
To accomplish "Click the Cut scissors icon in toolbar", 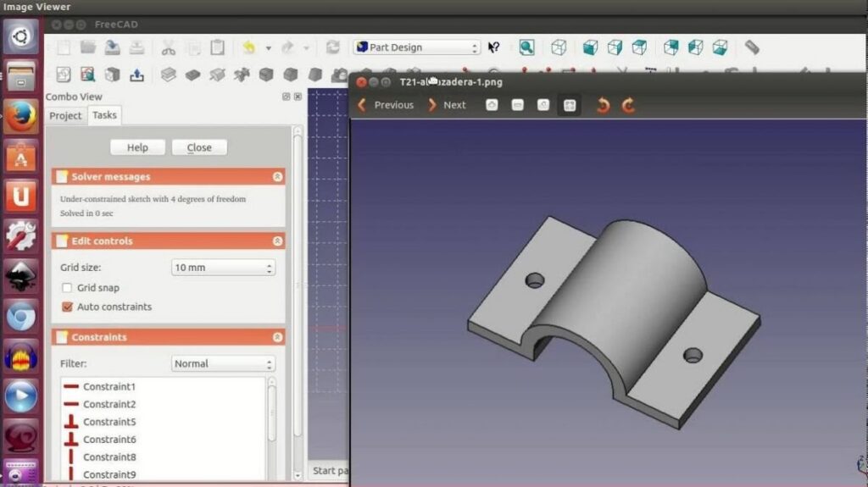I will (x=169, y=47).
